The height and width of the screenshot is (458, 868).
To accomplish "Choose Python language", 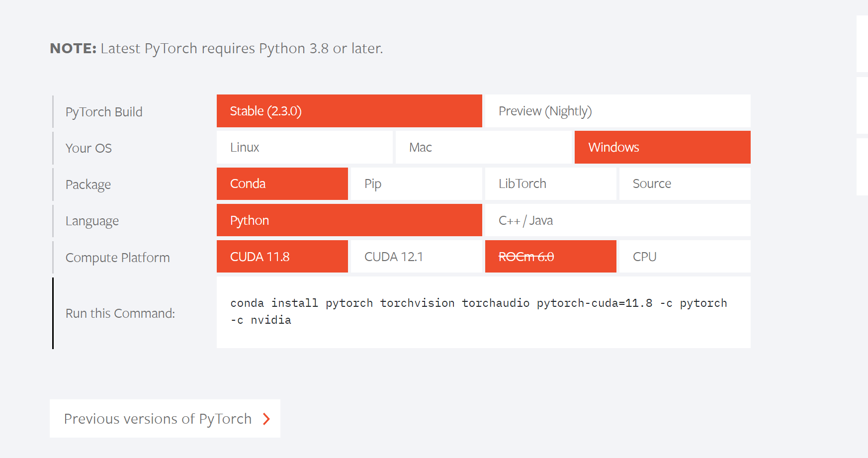I will pyautogui.click(x=349, y=220).
